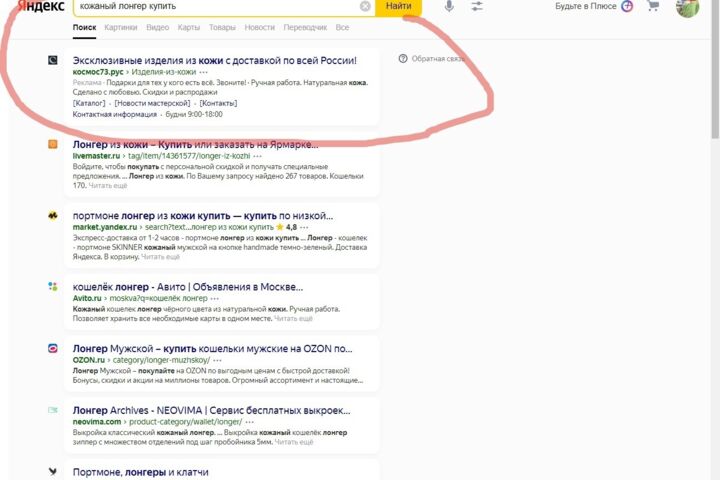Click the favicon next to Портмоне, лонгеры и клатчи
Viewport: 720px width, 480px height.
[x=53, y=471]
